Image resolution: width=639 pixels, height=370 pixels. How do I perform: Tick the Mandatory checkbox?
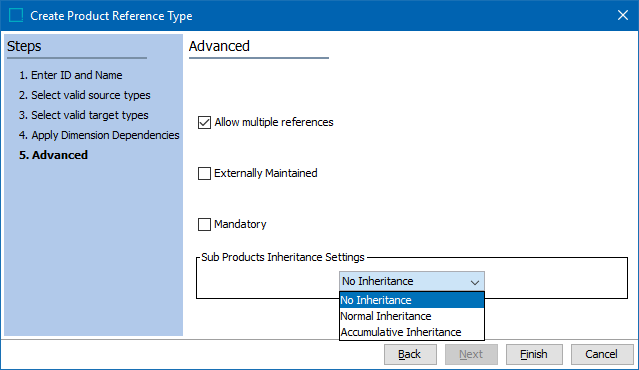click(204, 224)
